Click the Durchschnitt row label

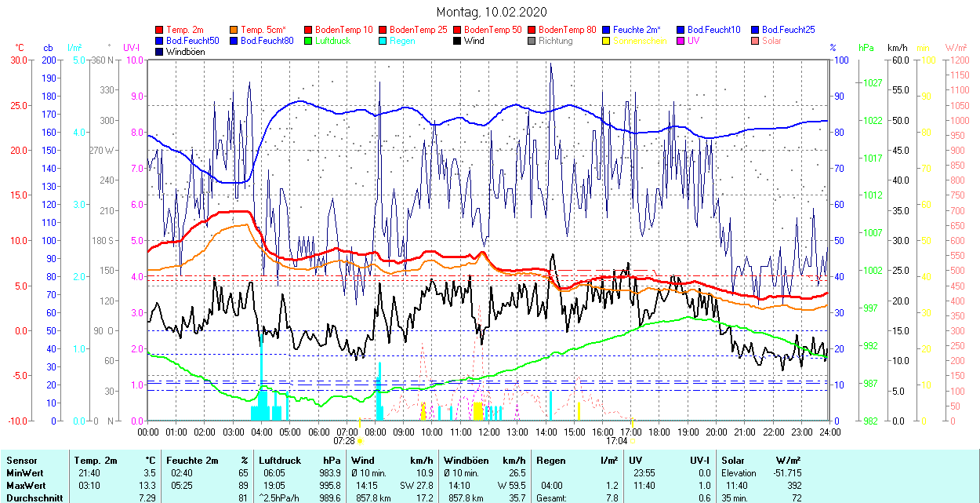pyautogui.click(x=31, y=498)
